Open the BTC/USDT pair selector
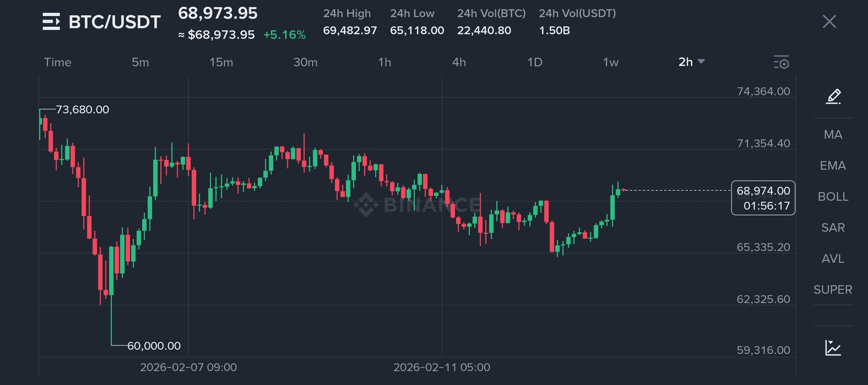The width and height of the screenshot is (868, 385). (x=114, y=22)
